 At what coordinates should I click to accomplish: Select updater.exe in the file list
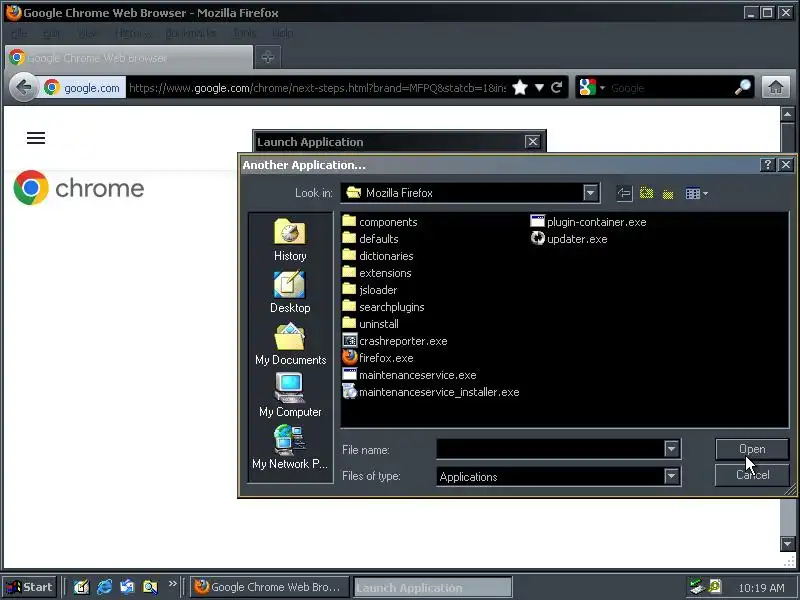(569, 239)
